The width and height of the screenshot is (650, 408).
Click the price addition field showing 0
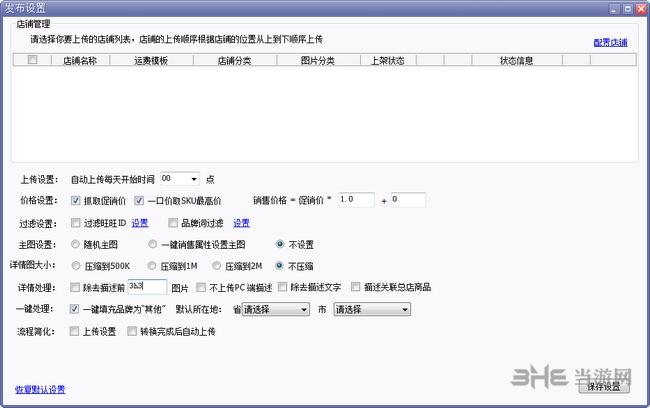point(408,200)
